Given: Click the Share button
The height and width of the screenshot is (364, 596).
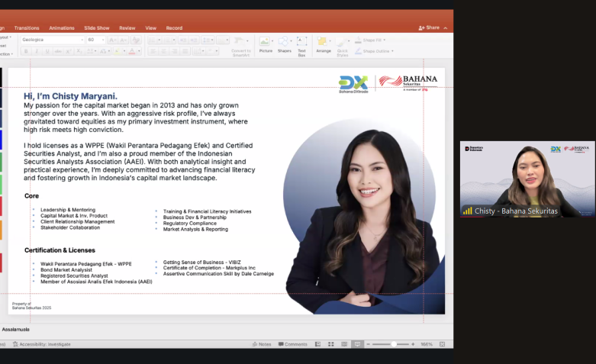Looking at the screenshot, I should point(429,27).
